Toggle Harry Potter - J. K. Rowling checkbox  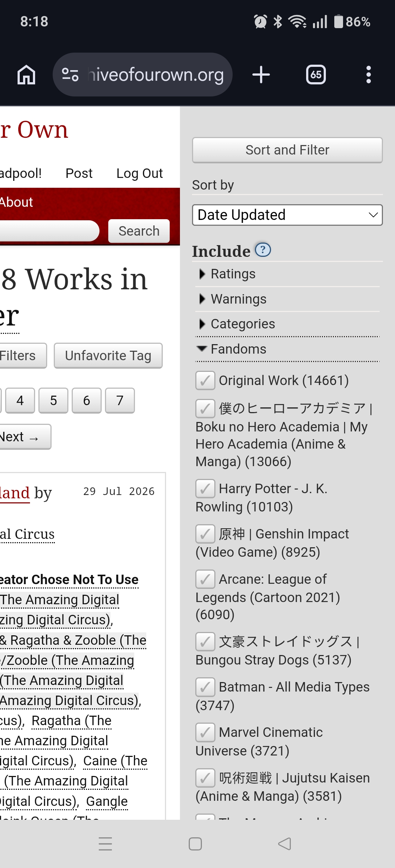(205, 489)
